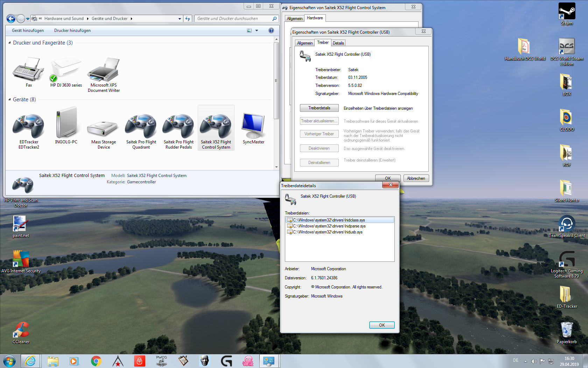Click the DE language indicator in taskbar
This screenshot has height=368, width=588.
pyautogui.click(x=516, y=360)
